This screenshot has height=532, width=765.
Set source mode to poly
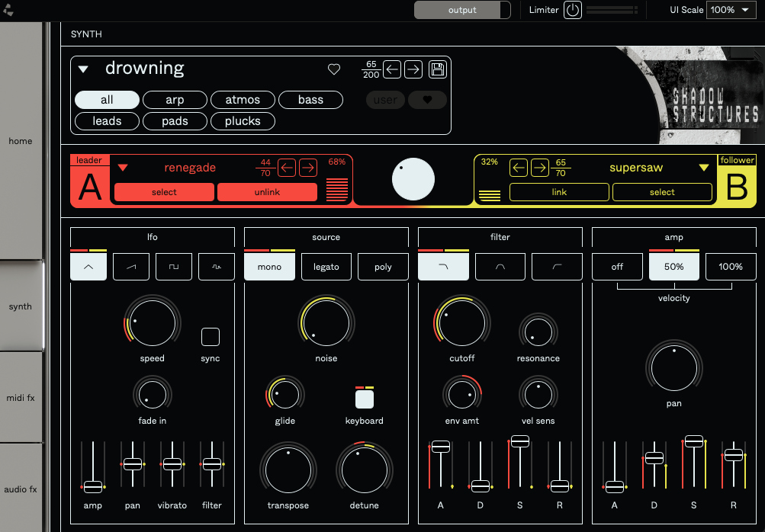[x=383, y=267]
